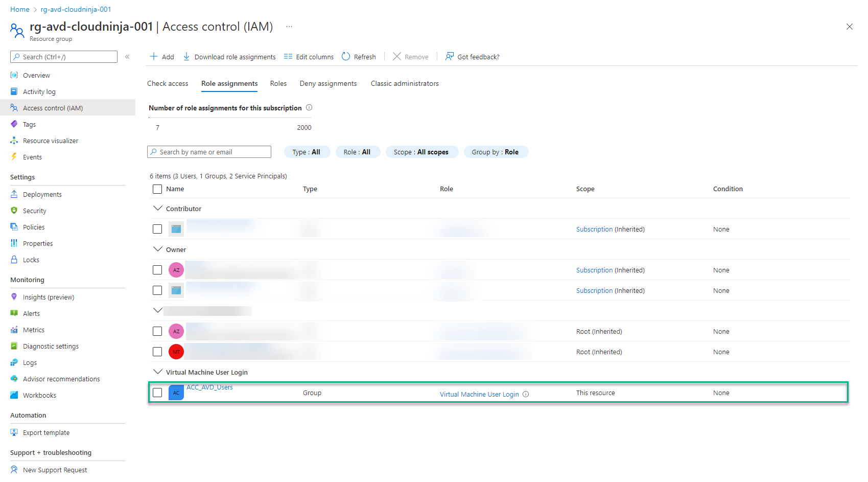Select Access control (IAM) menu item
The image size is (868, 482).
pyautogui.click(x=67, y=107)
